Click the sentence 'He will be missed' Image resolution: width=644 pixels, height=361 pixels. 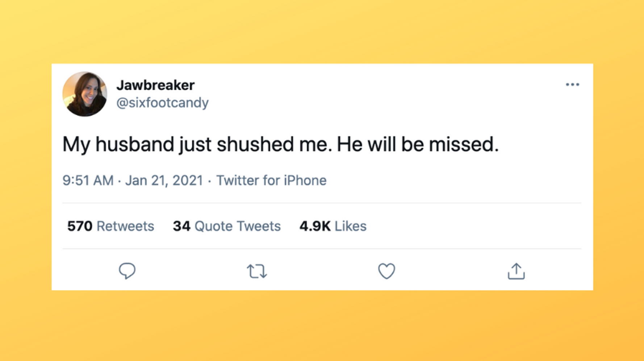pos(417,145)
